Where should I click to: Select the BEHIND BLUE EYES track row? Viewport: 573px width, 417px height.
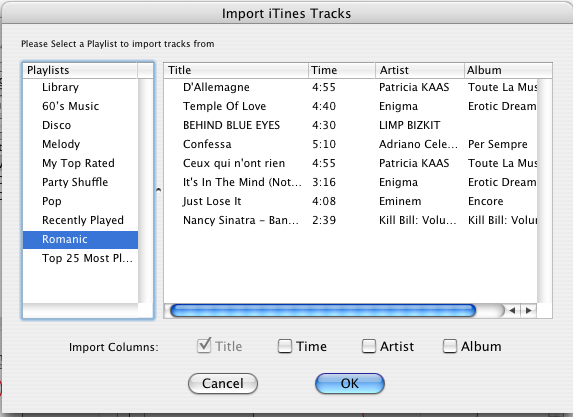coord(351,125)
